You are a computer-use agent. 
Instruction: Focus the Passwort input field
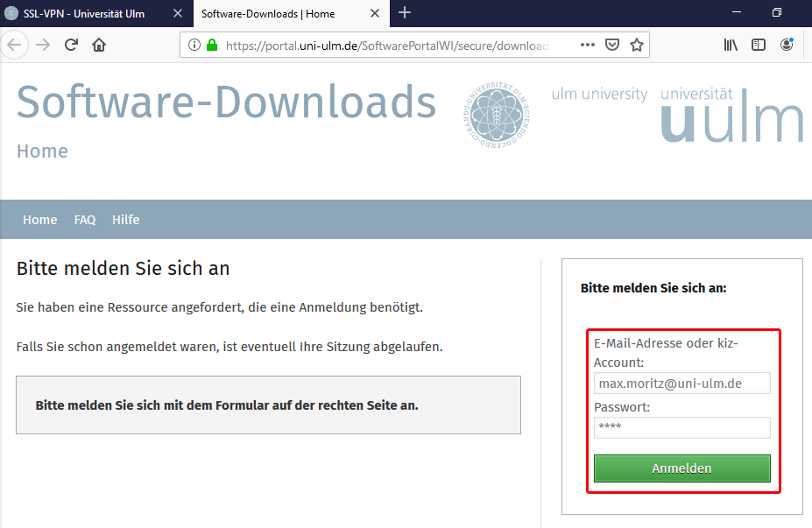click(x=682, y=427)
